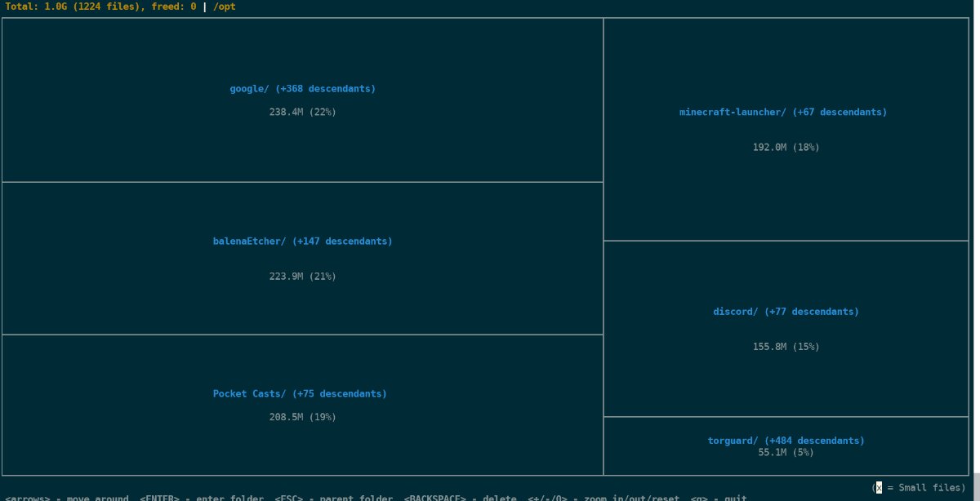Select the minecraft-launcher/ folder block
This screenshot has height=501, width=980.
click(786, 129)
